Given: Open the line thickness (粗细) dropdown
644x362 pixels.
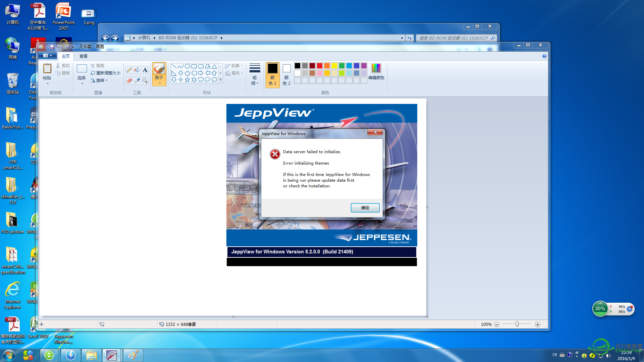Looking at the screenshot, I should (255, 74).
